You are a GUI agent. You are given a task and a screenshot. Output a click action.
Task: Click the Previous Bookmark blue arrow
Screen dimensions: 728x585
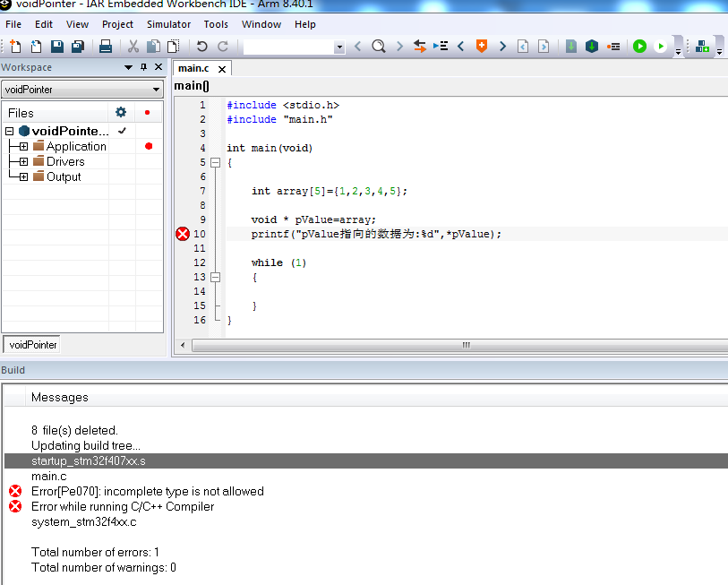click(460, 47)
